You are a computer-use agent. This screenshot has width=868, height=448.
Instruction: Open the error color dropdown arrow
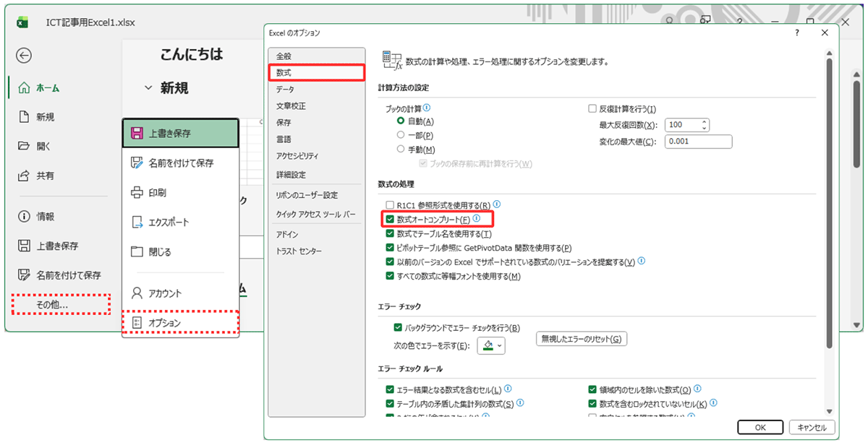500,346
